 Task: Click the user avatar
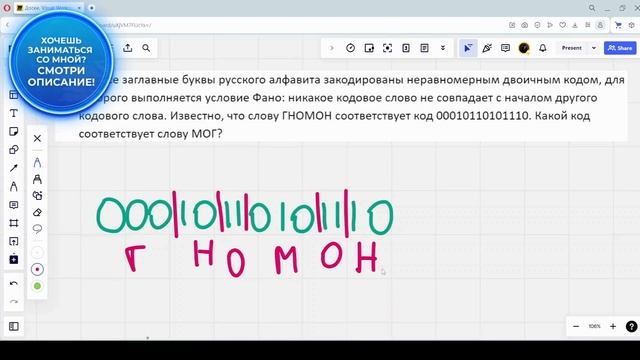coord(524,48)
